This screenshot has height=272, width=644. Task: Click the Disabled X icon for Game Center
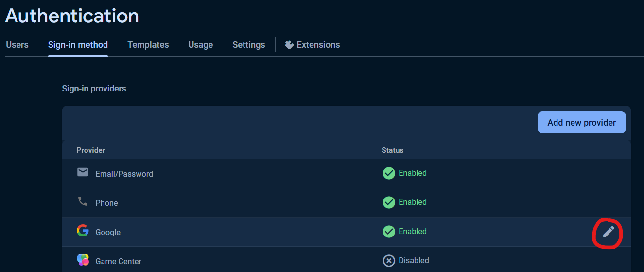(x=389, y=261)
